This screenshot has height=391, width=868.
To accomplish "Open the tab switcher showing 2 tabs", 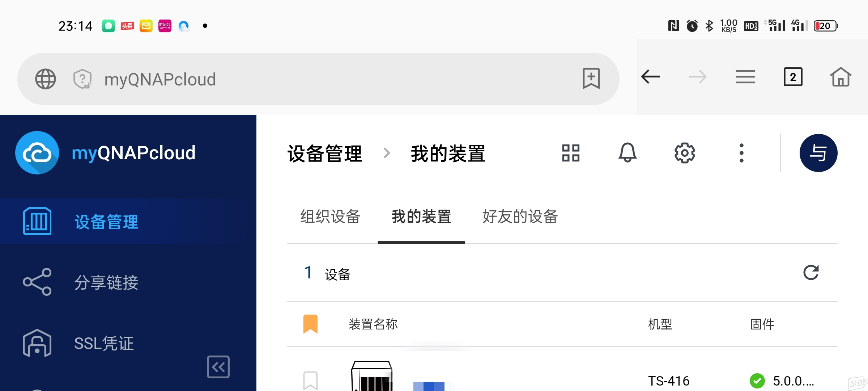I will tap(793, 77).
